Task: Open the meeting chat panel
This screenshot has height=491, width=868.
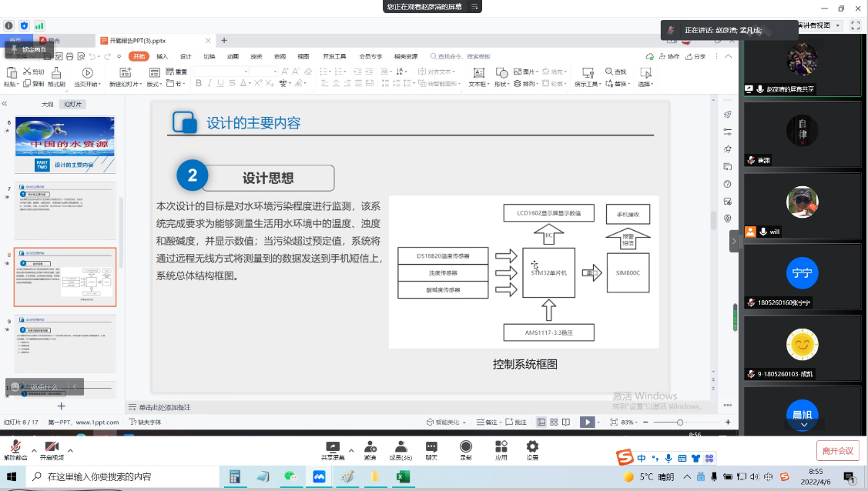Action: click(431, 448)
